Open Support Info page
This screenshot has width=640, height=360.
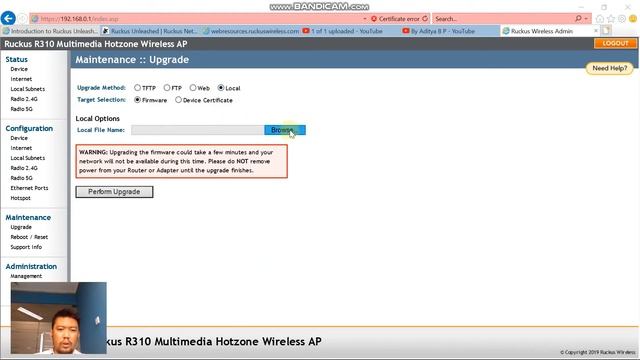[26, 247]
